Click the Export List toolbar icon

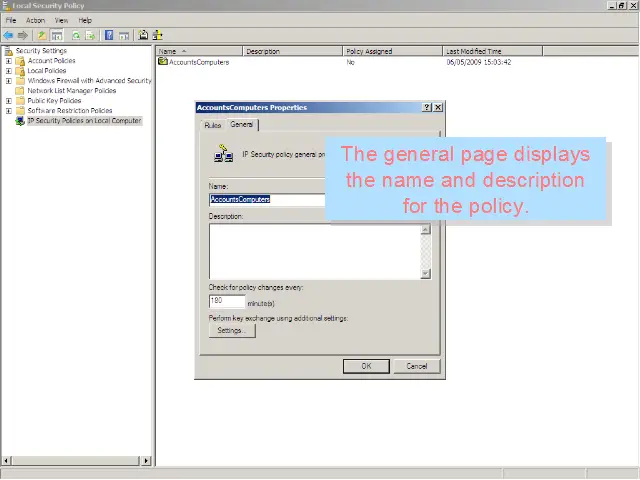click(90, 35)
